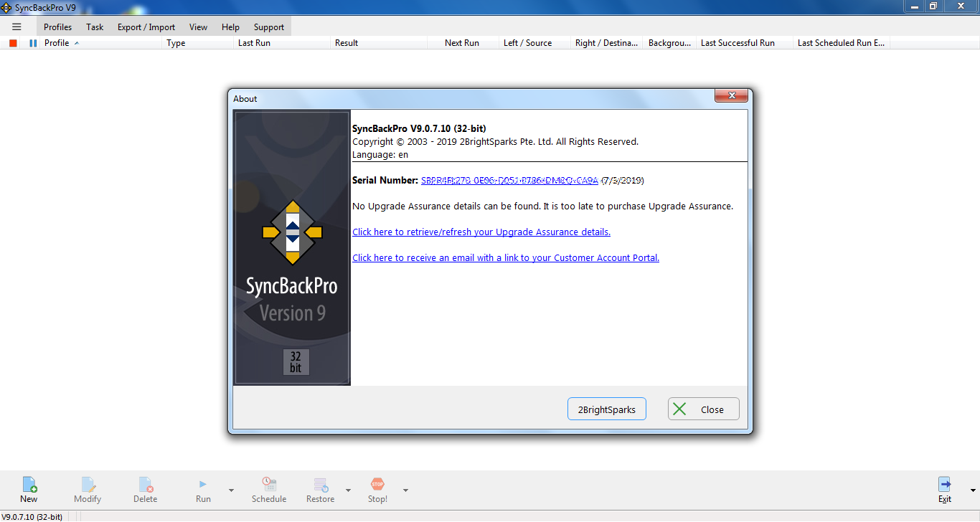This screenshot has height=522, width=980.
Task: Click the 2BrightSparks button
Action: 606,409
